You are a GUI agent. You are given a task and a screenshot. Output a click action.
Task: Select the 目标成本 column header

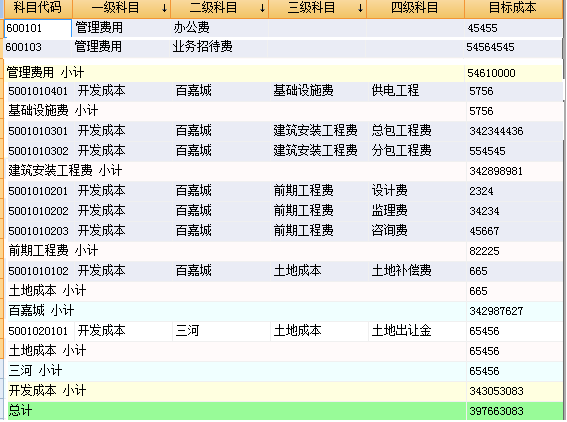(x=513, y=8)
